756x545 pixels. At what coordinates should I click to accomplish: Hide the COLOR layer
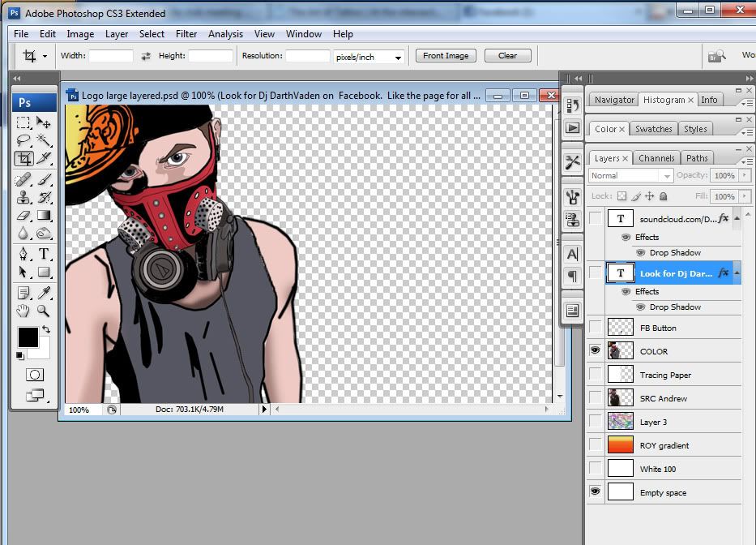[596, 350]
